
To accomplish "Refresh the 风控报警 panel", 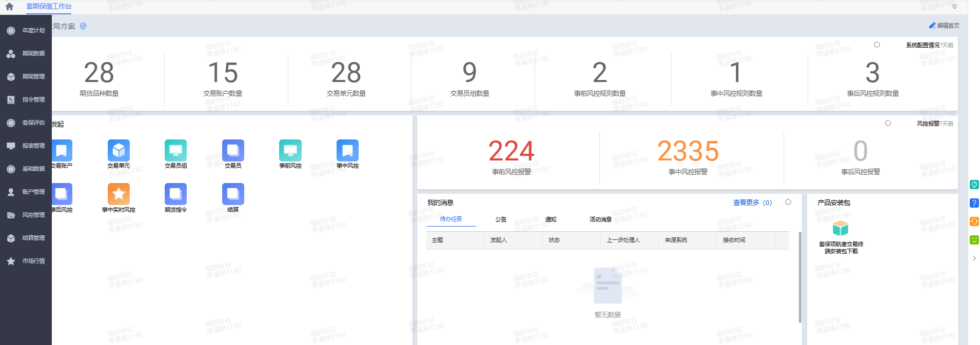I will coord(888,123).
